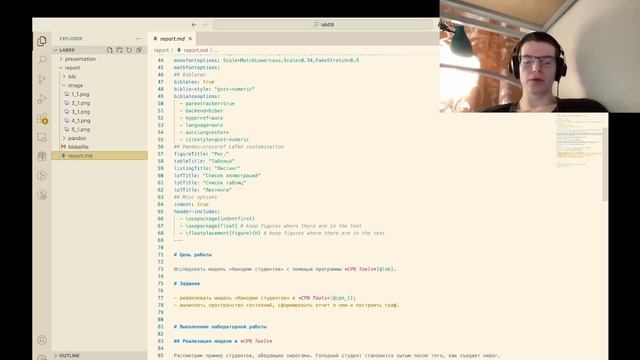Click the New File icon in LAB09 header
This screenshot has width=640, height=360.
point(109,50)
